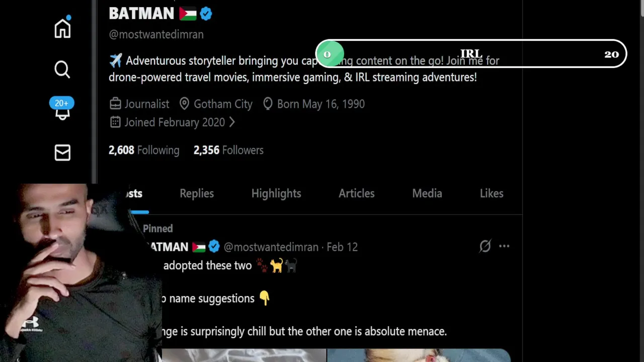Open the Messages envelope icon
The height and width of the screenshot is (362, 644).
(x=62, y=153)
